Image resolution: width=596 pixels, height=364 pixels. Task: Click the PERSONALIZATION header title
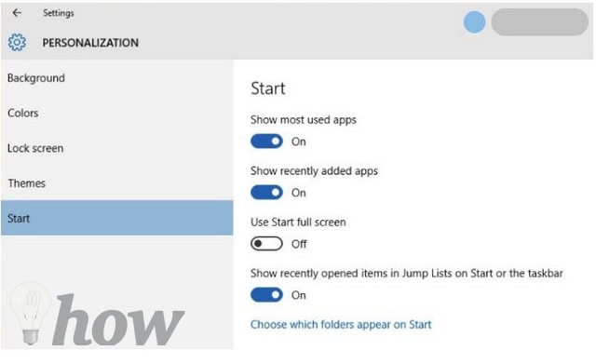point(90,43)
